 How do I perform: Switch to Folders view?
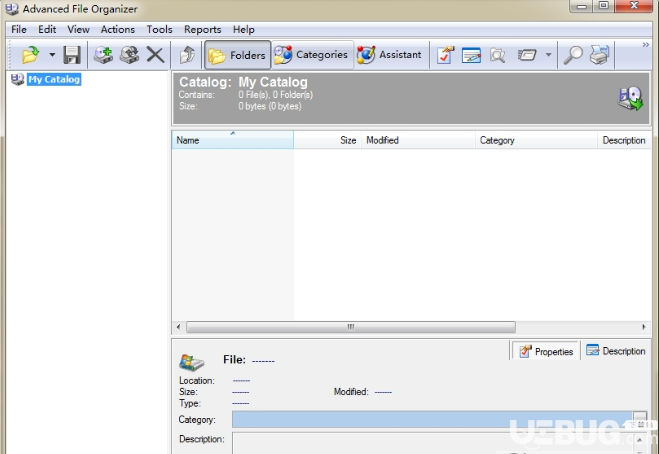coord(237,55)
